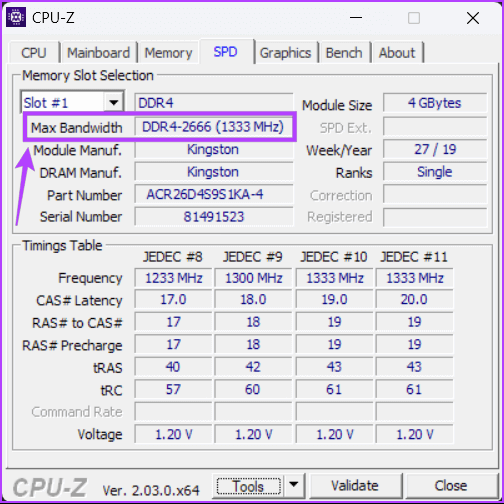504x504 pixels.
Task: Click JEDEC #8 voltage 1.20 V
Action: (173, 434)
